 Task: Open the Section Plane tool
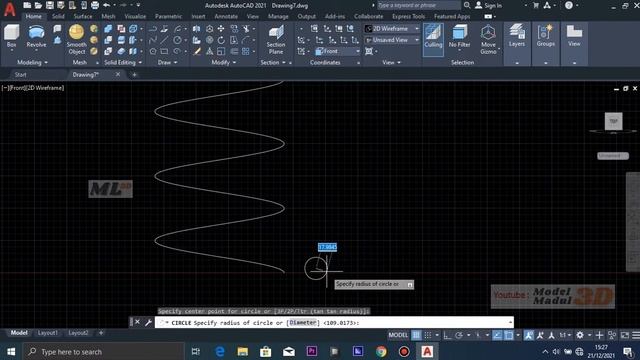click(276, 39)
